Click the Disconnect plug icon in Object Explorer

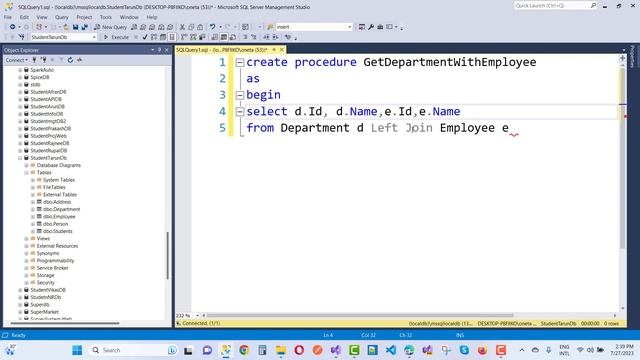[43, 60]
